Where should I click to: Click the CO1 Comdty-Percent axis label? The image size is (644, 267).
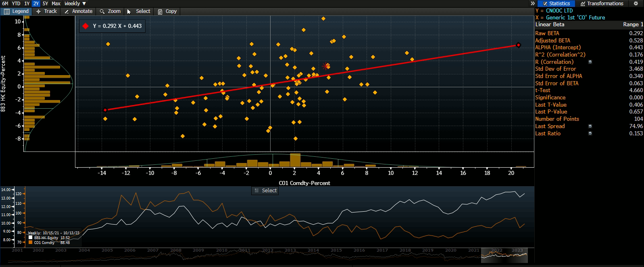pyautogui.click(x=304, y=183)
